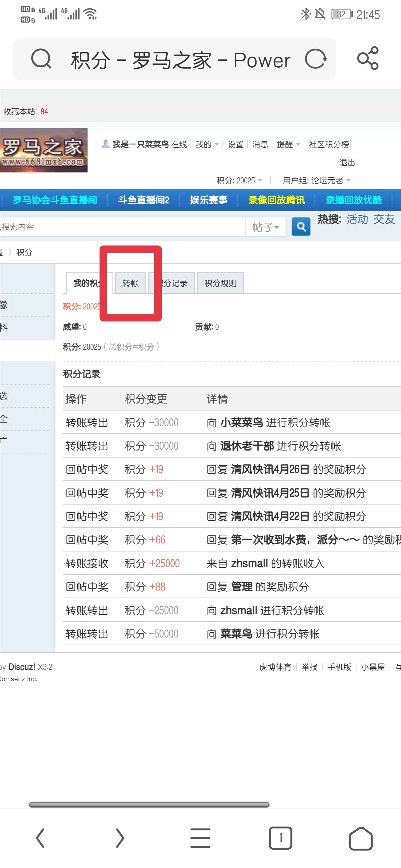Open the 手机版 footer link
Viewport: 401px width, 868px height.
coord(339,667)
